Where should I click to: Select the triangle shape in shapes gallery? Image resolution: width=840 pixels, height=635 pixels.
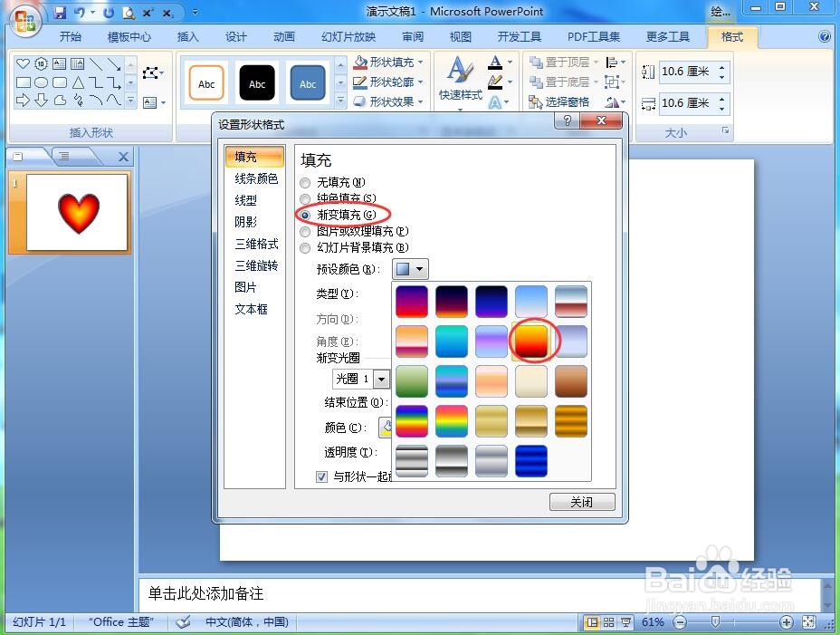78,82
